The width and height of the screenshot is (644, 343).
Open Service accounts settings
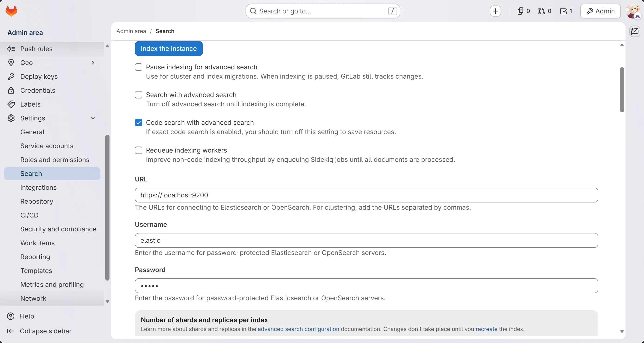coord(52,146)
